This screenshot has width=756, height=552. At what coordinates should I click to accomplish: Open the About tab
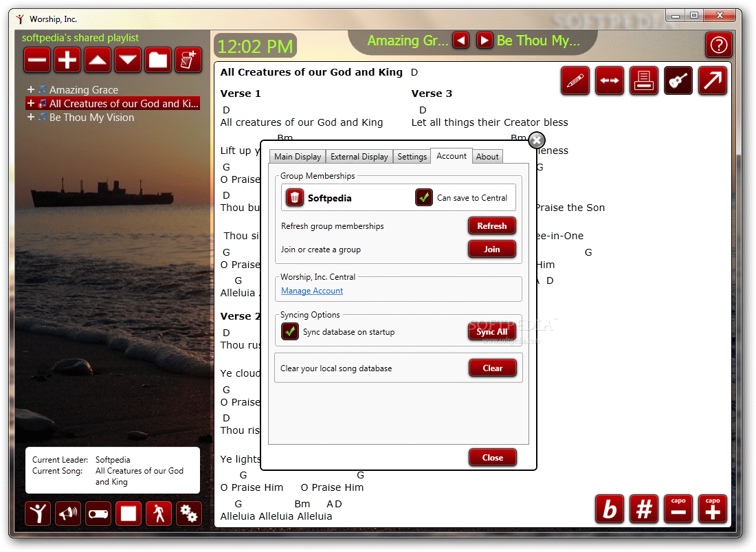tap(487, 157)
